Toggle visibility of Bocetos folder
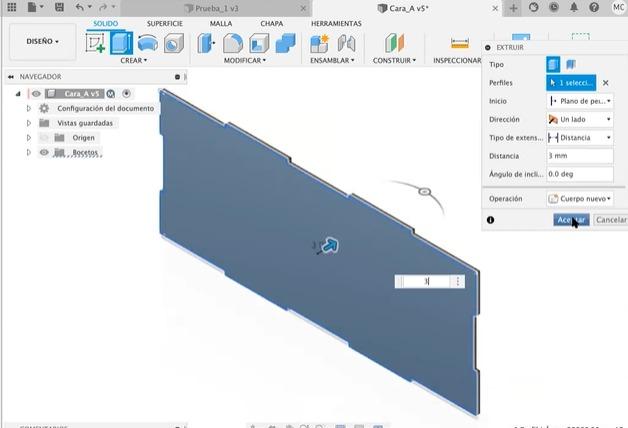 click(x=44, y=153)
